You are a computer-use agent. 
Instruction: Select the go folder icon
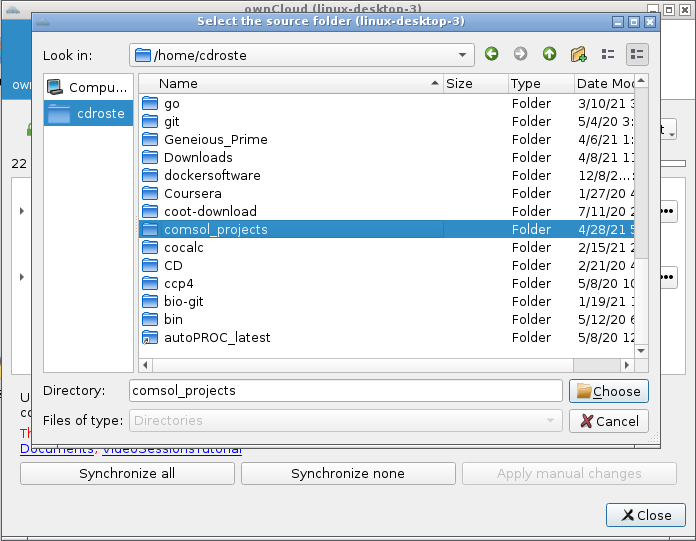(150, 103)
